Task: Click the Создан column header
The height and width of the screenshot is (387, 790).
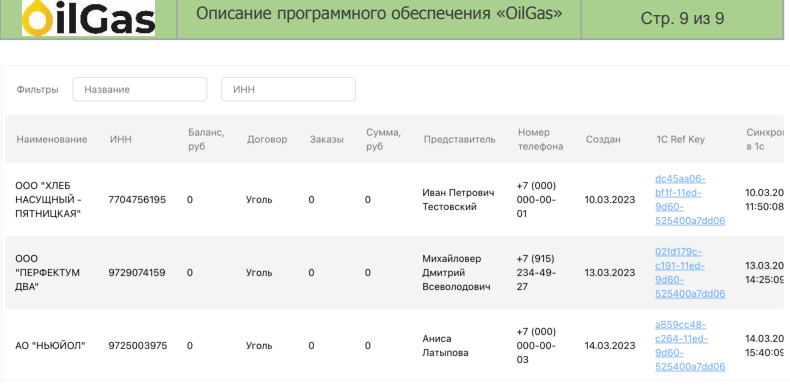Action: [x=603, y=140]
